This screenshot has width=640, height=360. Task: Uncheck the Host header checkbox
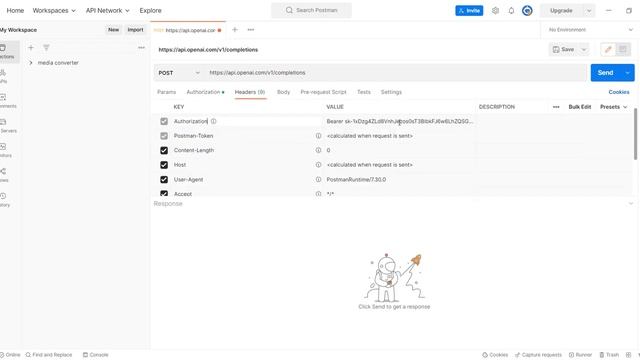click(x=164, y=165)
